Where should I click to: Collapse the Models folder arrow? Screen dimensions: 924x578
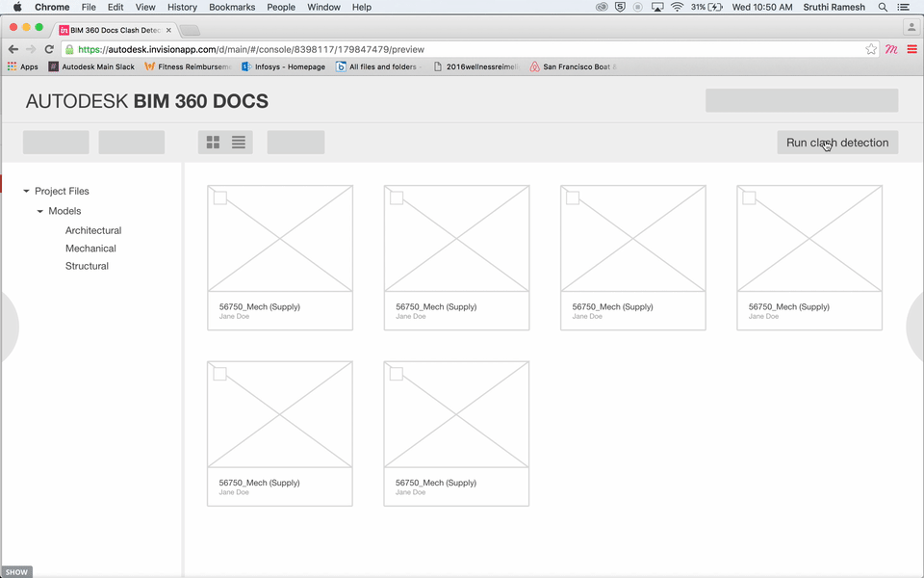pos(40,211)
